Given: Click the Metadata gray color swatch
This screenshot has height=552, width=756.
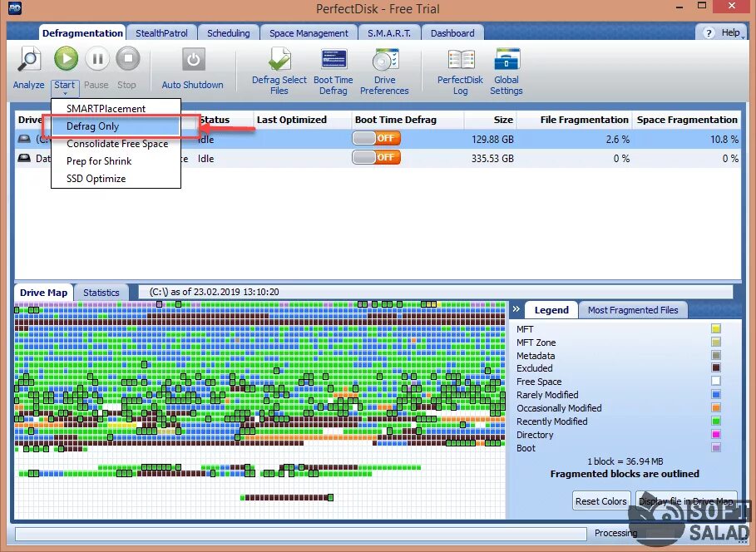Looking at the screenshot, I should click(x=716, y=355).
